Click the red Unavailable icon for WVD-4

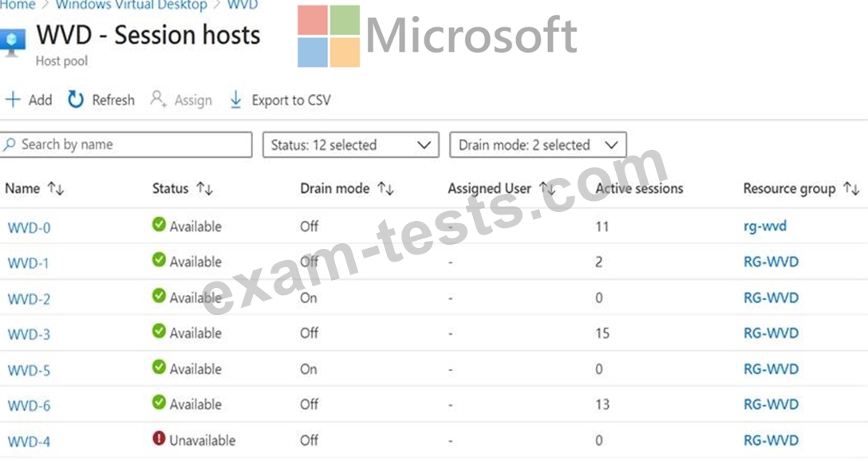(159, 439)
